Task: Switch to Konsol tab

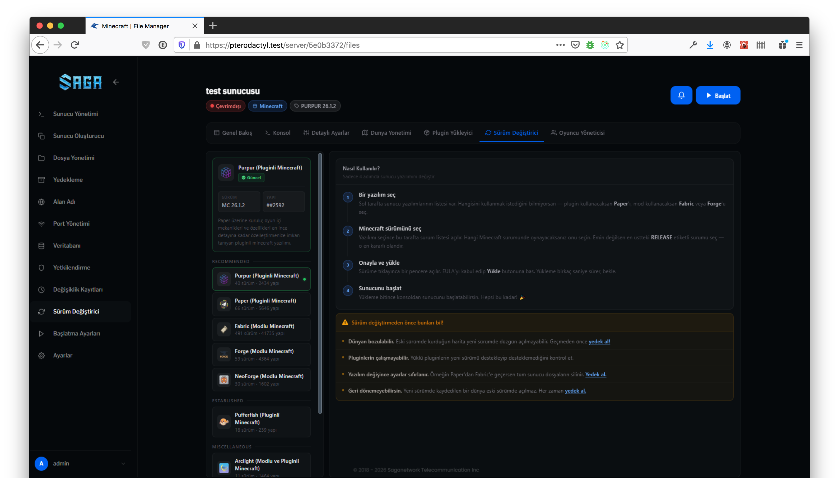Action: 278,133
